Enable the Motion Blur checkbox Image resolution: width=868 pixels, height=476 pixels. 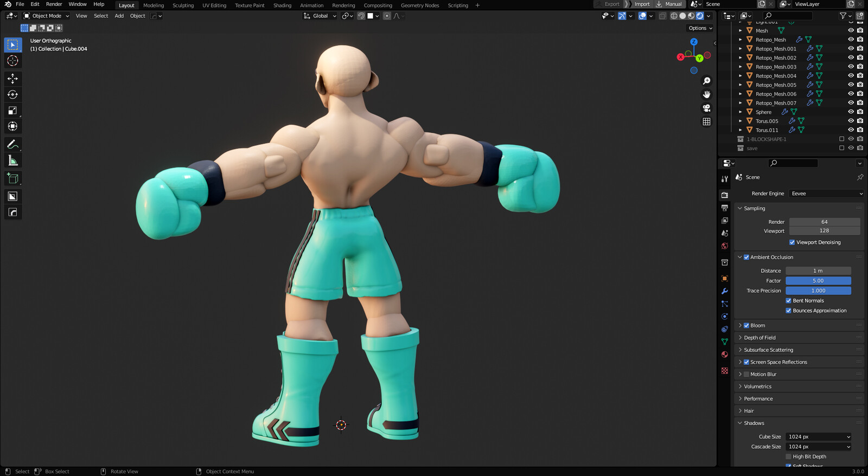click(x=746, y=374)
